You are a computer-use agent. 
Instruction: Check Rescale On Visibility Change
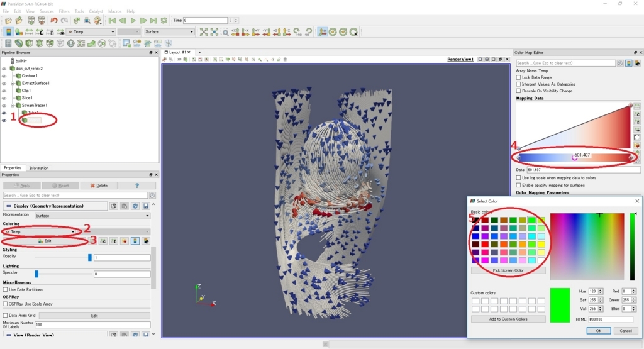[518, 91]
